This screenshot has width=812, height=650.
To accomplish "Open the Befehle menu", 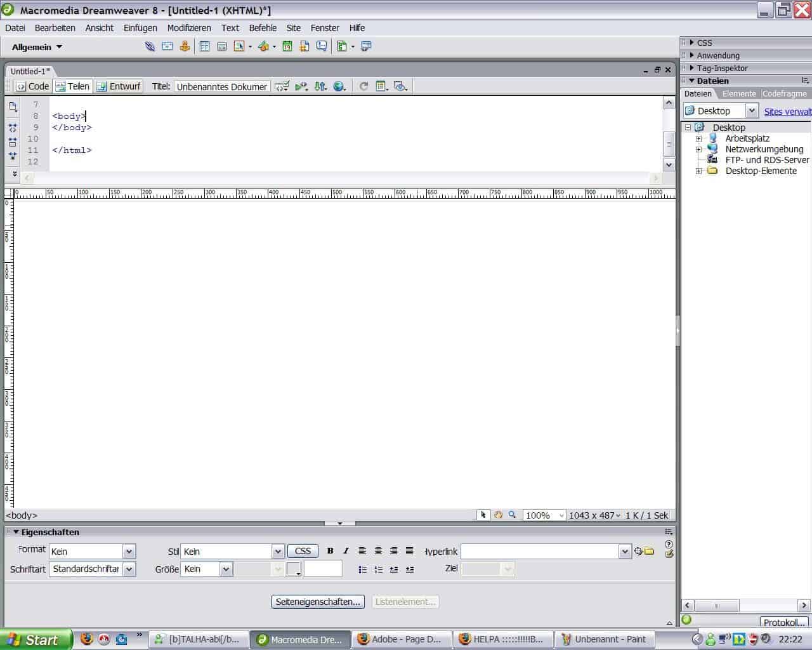I will [x=263, y=28].
